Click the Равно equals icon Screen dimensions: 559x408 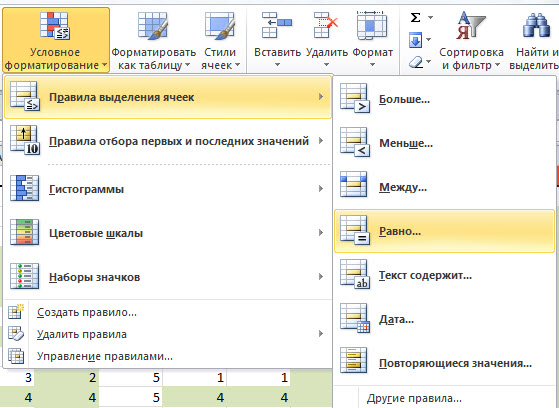(355, 230)
